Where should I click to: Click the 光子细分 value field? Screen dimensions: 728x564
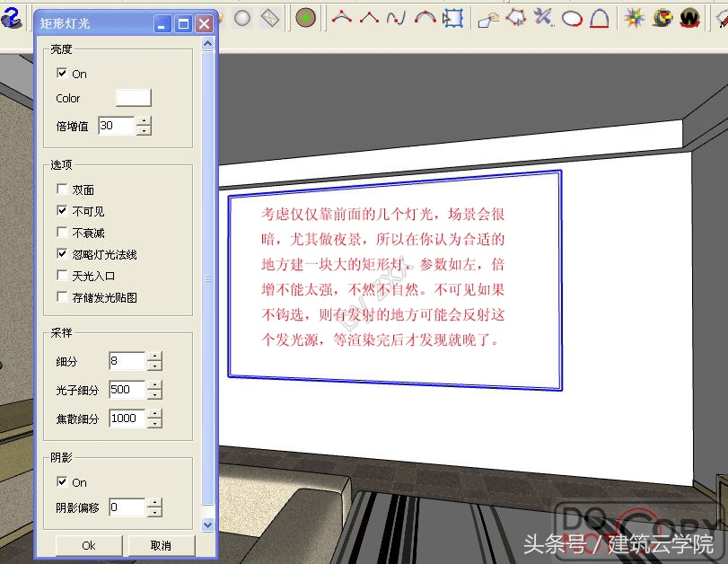coord(126,389)
